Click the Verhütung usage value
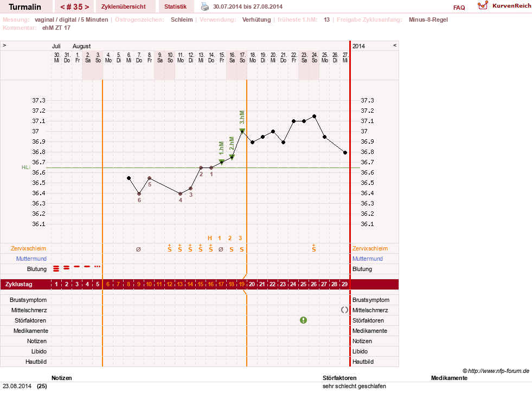The width and height of the screenshot is (532, 399). [x=257, y=20]
